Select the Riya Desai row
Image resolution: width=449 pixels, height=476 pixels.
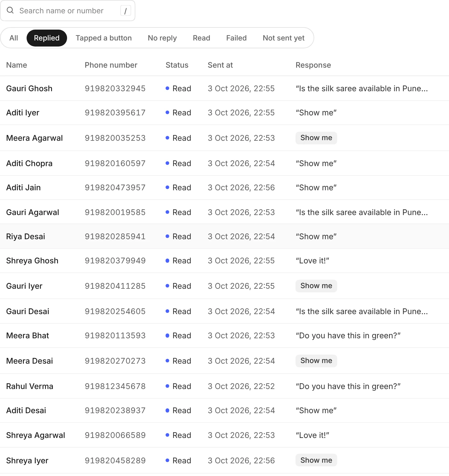(x=224, y=236)
